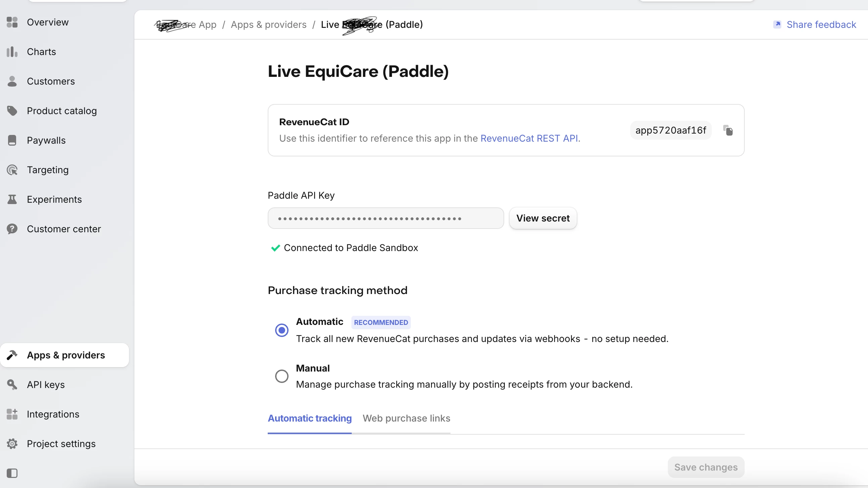The width and height of the screenshot is (868, 488).
Task: Click Share feedback link
Action: (821, 25)
